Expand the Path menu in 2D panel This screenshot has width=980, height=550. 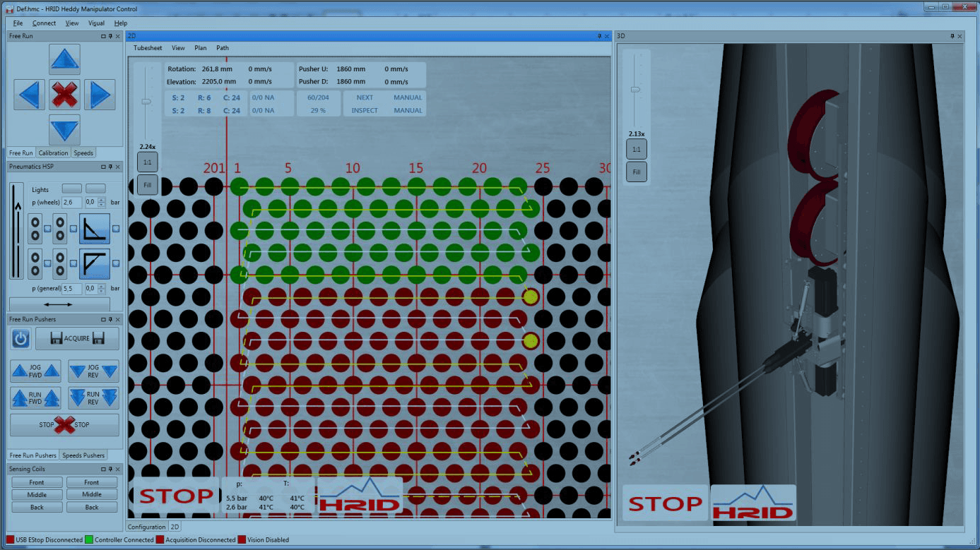tap(223, 48)
